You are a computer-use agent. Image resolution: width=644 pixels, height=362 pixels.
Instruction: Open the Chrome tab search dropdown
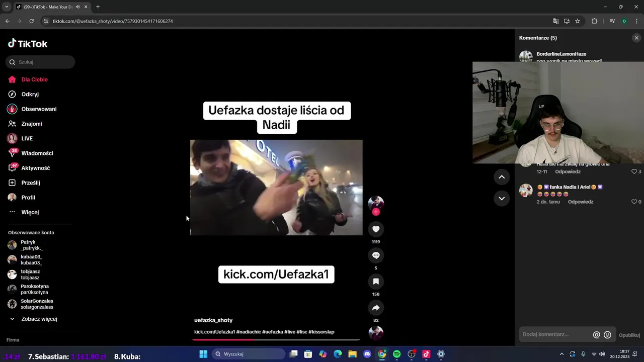pos(7,7)
